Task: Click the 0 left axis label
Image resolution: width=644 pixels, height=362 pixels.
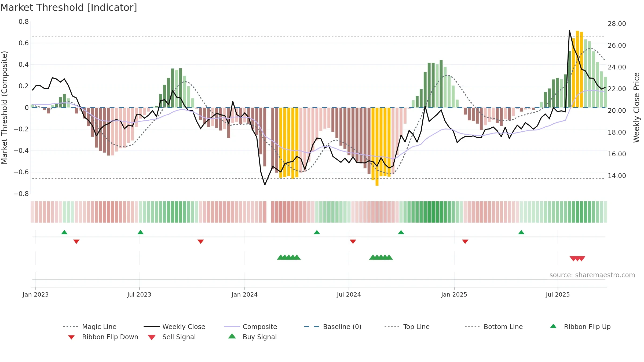Action: coord(27,108)
